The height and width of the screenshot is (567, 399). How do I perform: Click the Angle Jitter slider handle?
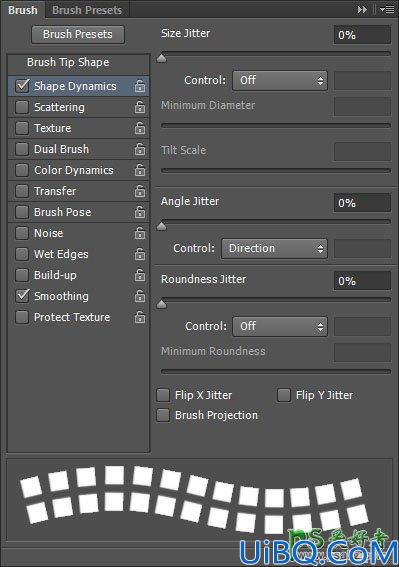point(162,226)
